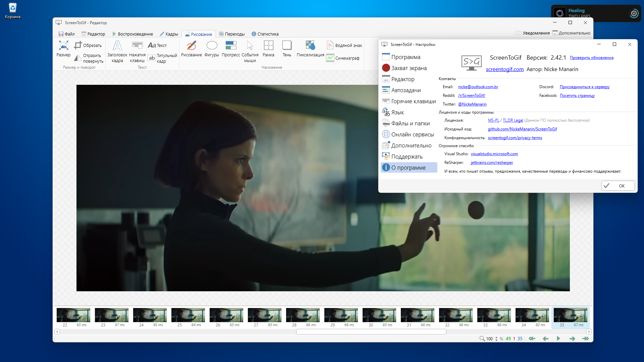Open the Key Strokes (Нажатия клавиш) tool
Viewport: 644px width, 362px height.
[x=137, y=46]
